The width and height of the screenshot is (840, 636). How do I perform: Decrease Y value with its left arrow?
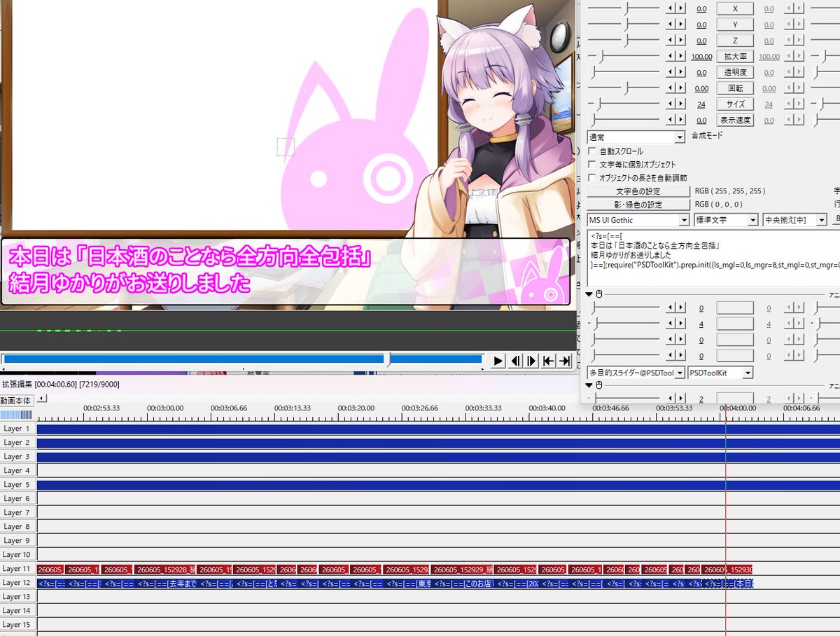671,25
